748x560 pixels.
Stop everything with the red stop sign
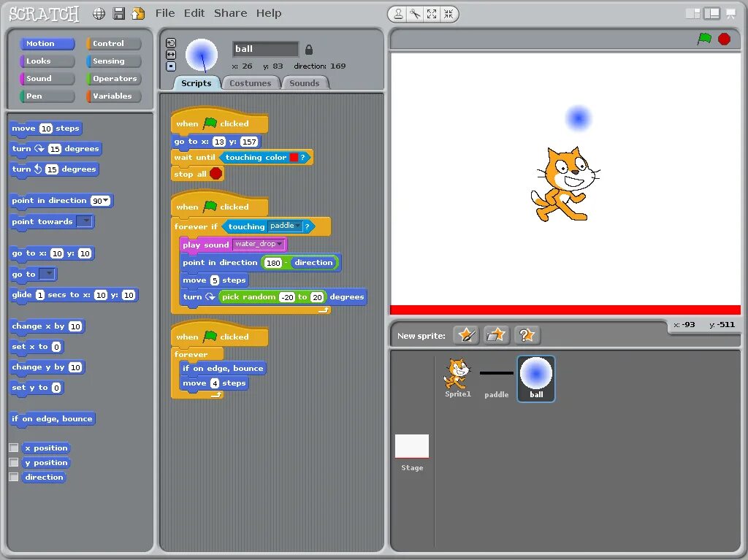tap(724, 39)
